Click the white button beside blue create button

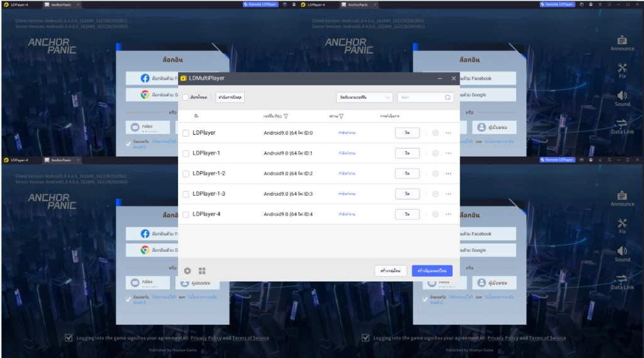point(391,271)
